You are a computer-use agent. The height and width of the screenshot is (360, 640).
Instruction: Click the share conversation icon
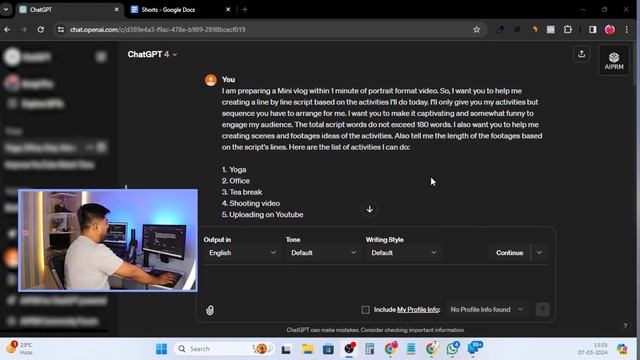coord(582,54)
